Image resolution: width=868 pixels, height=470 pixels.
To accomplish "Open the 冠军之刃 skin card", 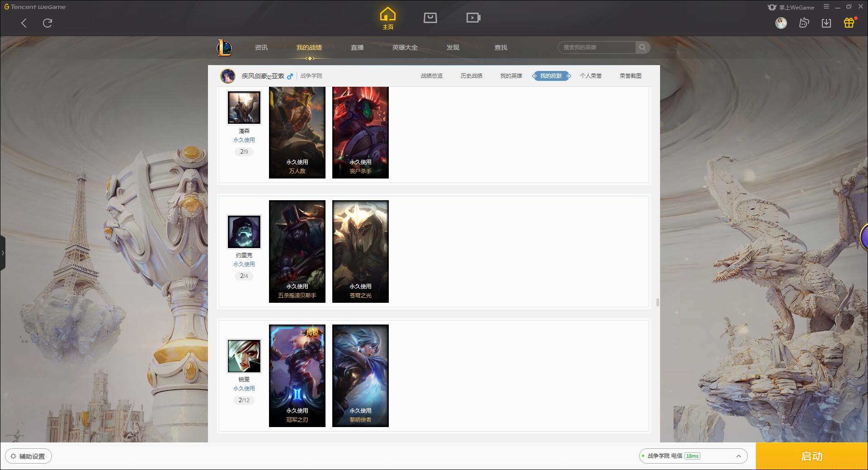I will tap(297, 376).
